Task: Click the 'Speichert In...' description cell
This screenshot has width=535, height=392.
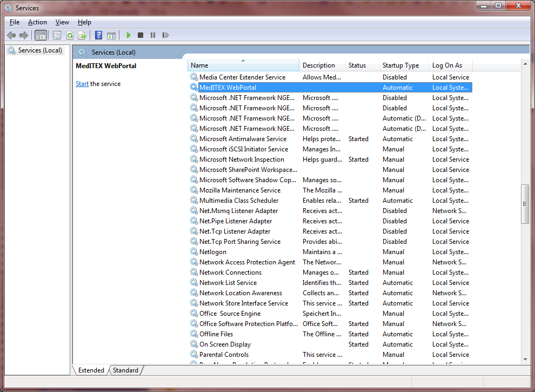Action: (322, 314)
